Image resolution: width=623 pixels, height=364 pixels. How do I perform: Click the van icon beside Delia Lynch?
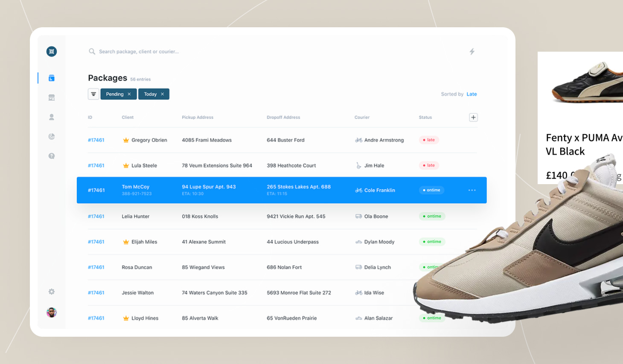tap(359, 267)
